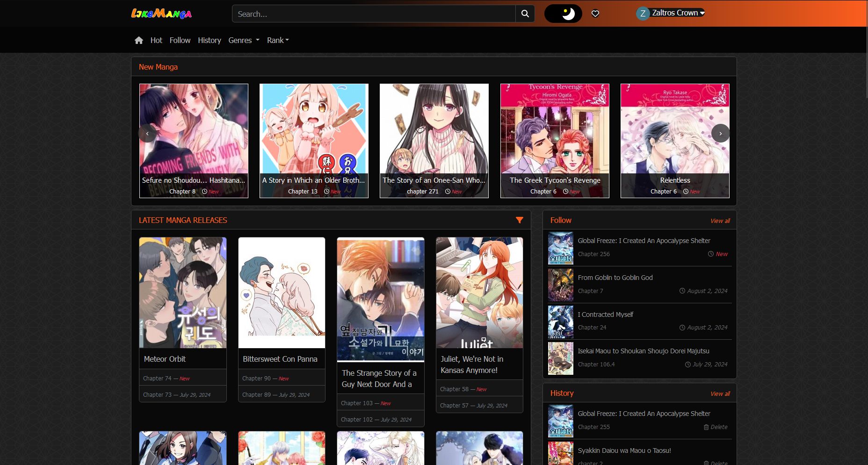Image resolution: width=868 pixels, height=465 pixels.
Task: Open Chapter 7 of Goblin God
Action: click(590, 291)
